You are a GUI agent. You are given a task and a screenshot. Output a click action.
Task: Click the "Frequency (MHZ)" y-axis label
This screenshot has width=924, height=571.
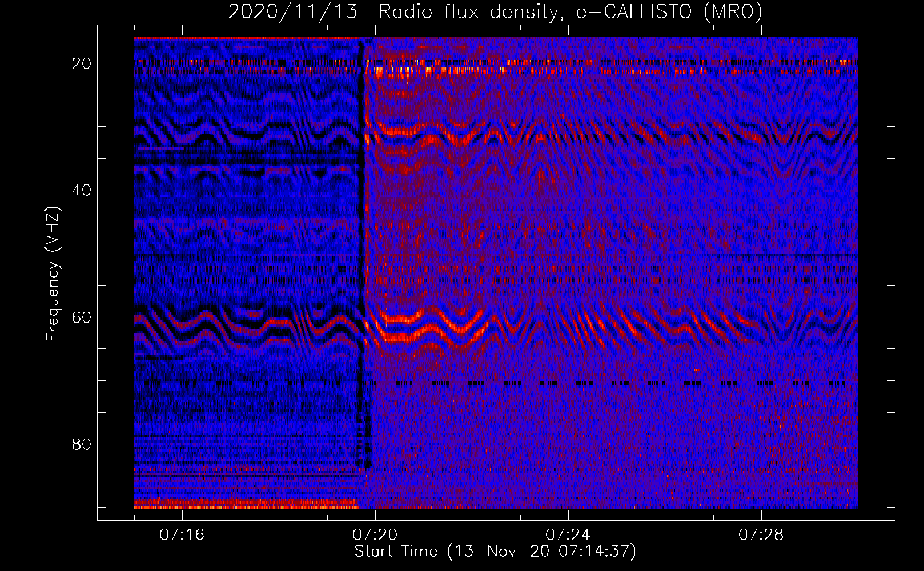tap(53, 274)
